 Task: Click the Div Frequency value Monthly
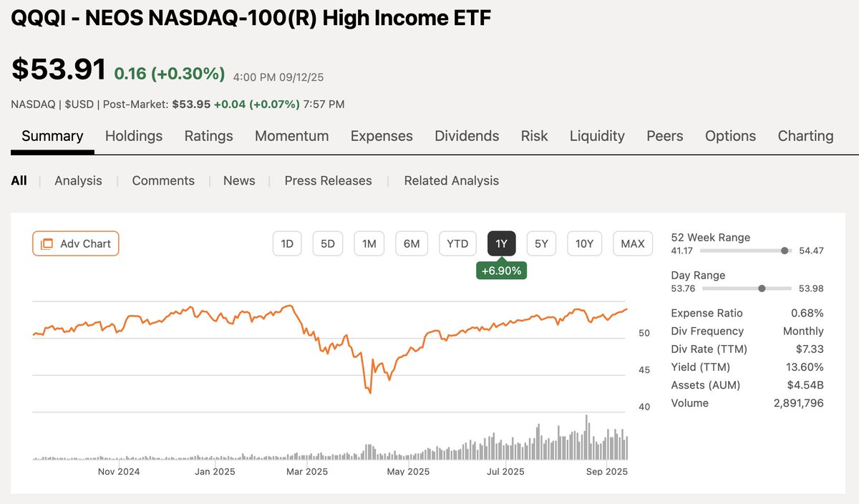click(x=803, y=331)
